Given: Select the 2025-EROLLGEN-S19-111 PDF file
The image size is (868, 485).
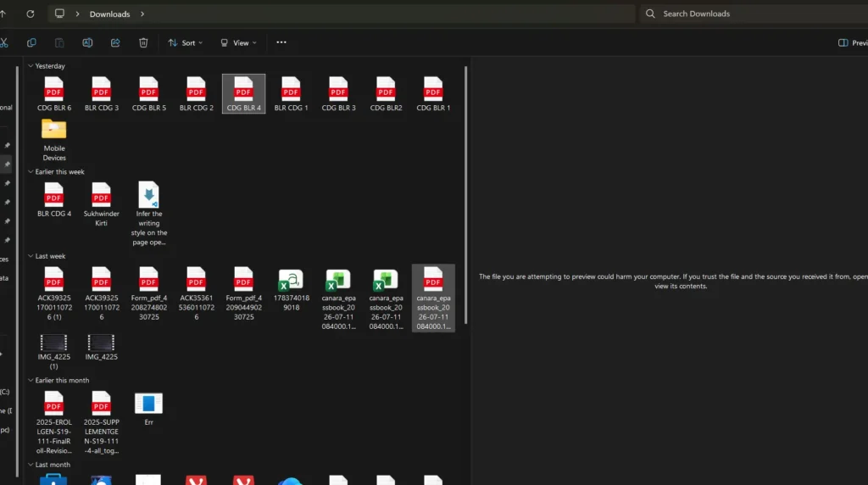Looking at the screenshot, I should click(x=54, y=422).
